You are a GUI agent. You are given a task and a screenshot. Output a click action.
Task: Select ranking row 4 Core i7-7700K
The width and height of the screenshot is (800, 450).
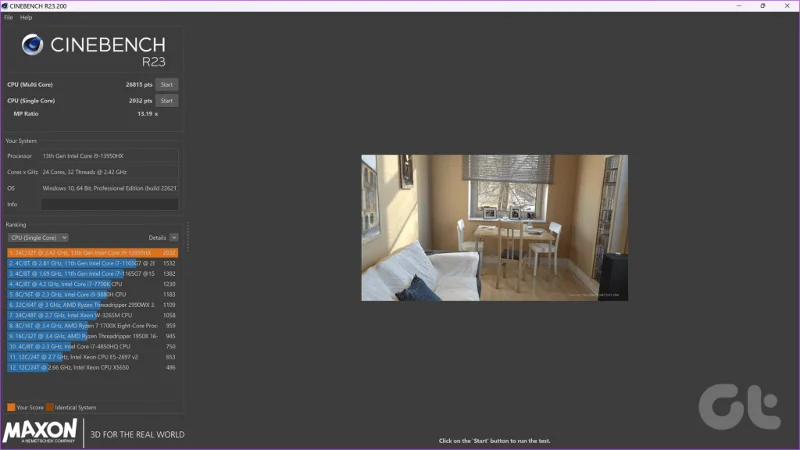coord(92,284)
